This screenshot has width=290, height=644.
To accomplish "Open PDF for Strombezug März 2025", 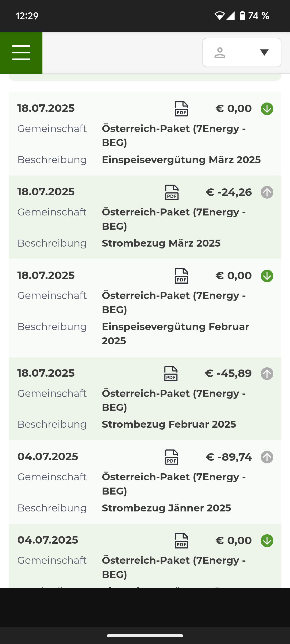I will coord(172,192).
